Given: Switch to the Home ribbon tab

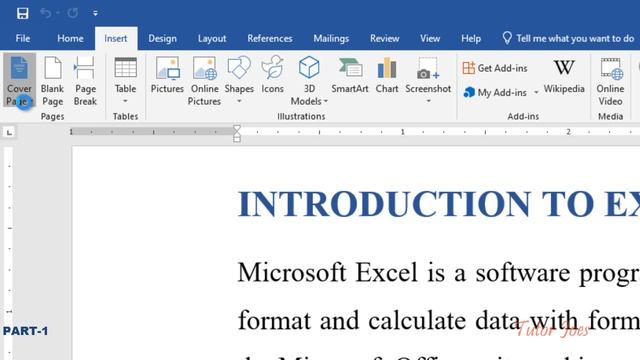Looking at the screenshot, I should pyautogui.click(x=70, y=38).
